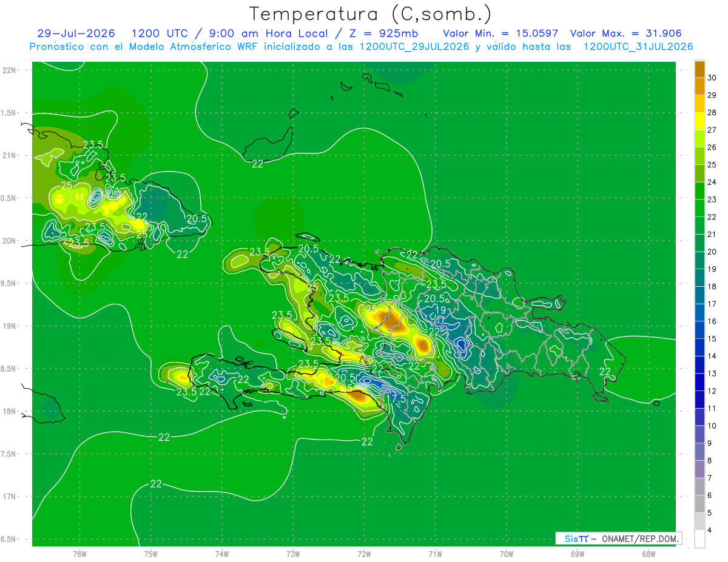Click the "75W" longitude axis label
The width and height of the screenshot is (728, 562).
pyautogui.click(x=151, y=555)
